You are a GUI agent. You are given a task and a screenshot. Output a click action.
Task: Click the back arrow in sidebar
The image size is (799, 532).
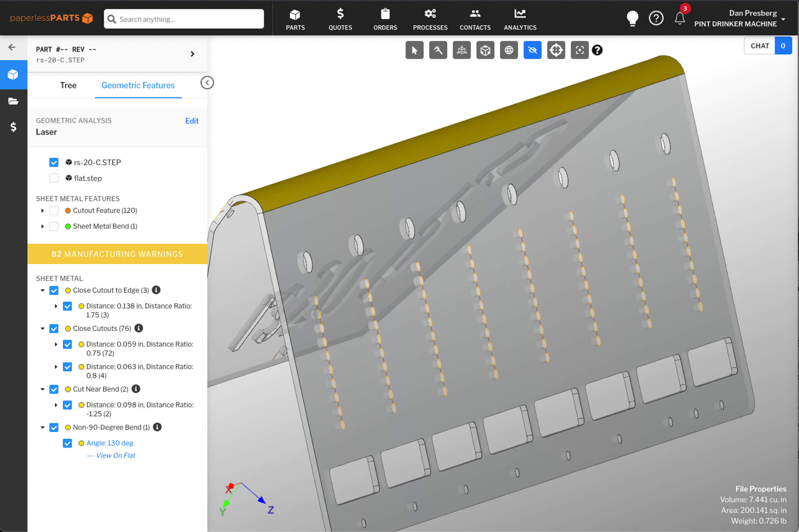click(x=12, y=47)
